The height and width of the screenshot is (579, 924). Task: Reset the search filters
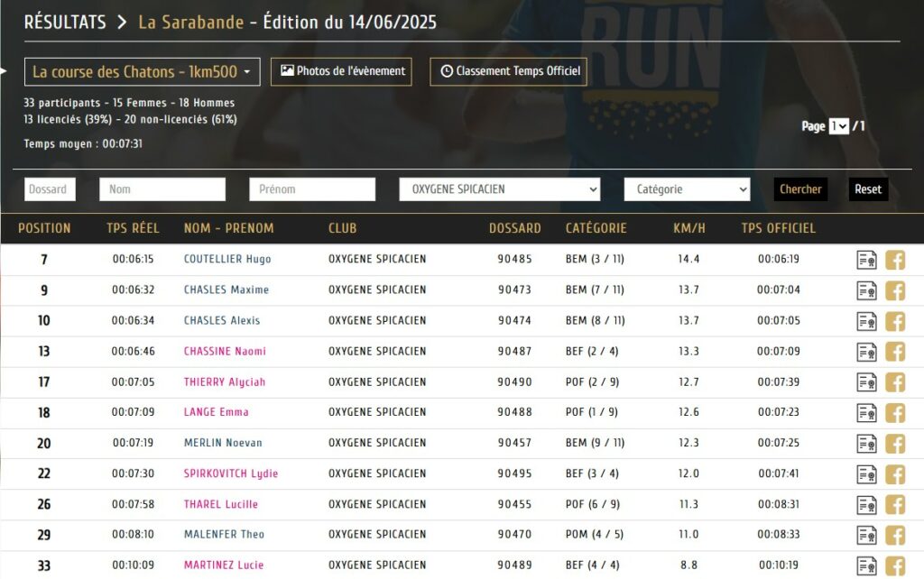click(867, 189)
